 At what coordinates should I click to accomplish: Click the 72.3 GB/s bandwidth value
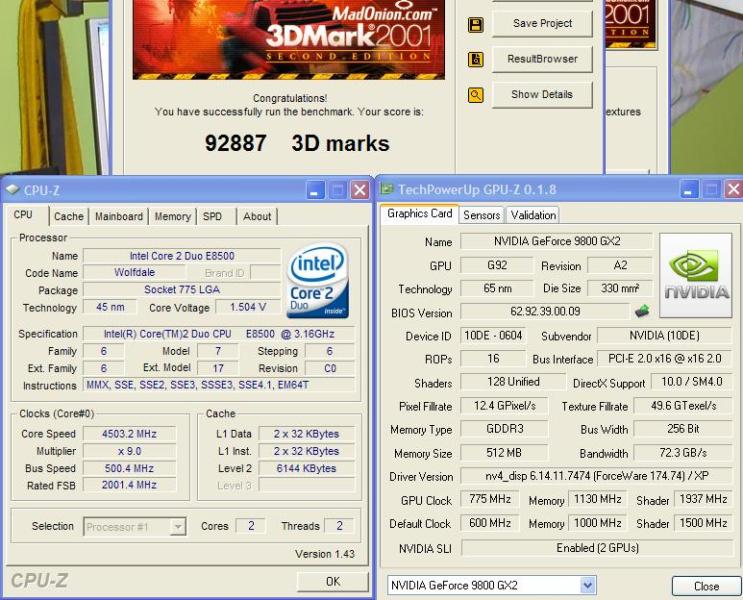(683, 453)
